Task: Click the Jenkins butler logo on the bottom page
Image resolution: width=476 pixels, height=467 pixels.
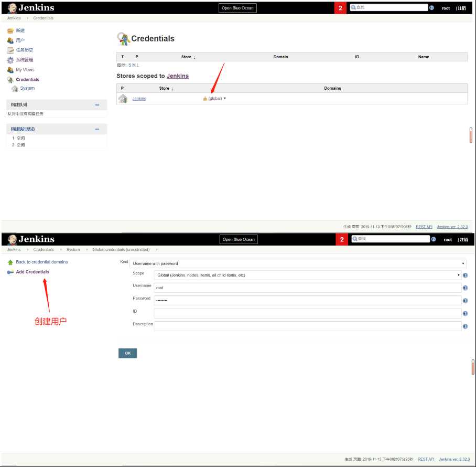Action: pyautogui.click(x=12, y=239)
